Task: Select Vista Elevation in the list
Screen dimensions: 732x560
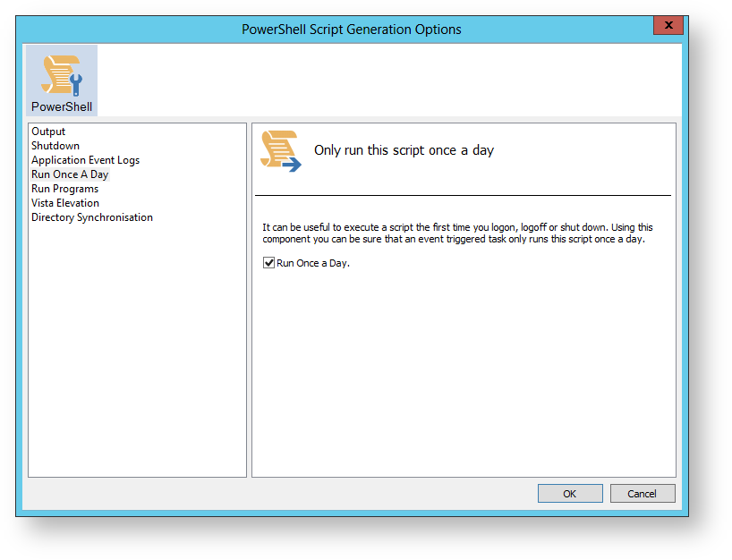Action: click(x=65, y=203)
